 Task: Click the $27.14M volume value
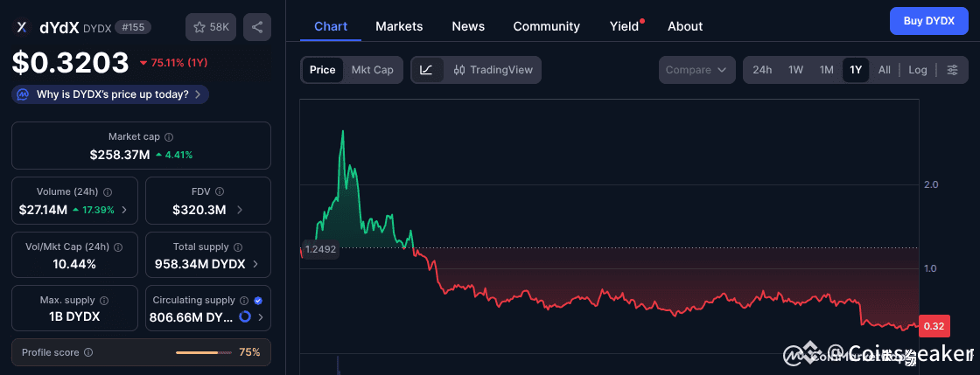(x=43, y=211)
